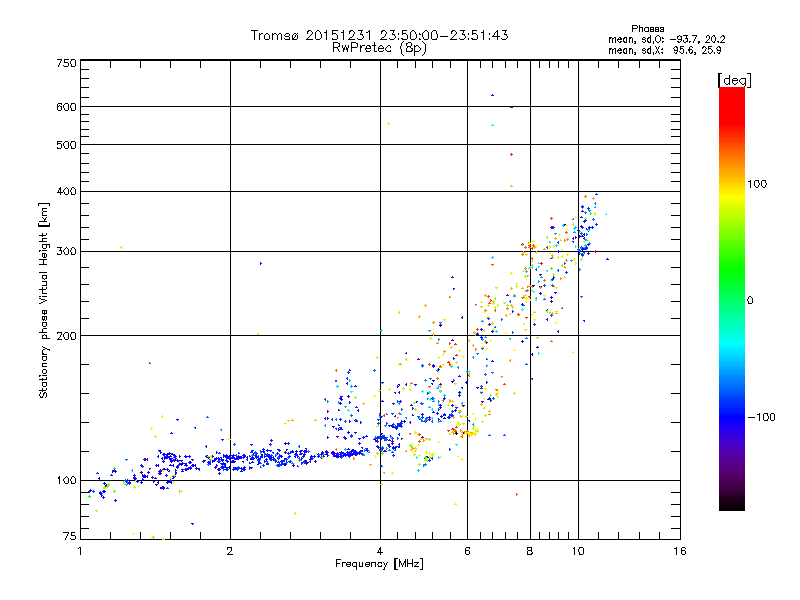800x600 pixels.
Task: Click the y-axis tick label '300'
Action: (66, 252)
